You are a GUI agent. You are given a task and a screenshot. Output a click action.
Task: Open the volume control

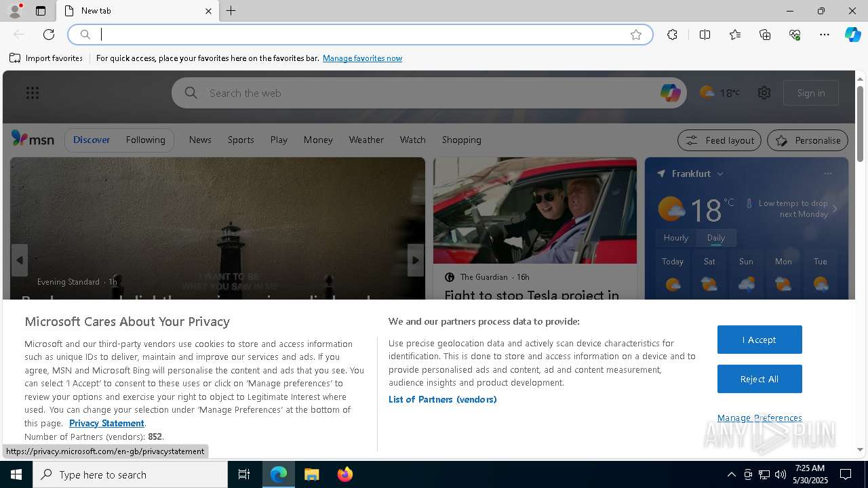coord(781,474)
